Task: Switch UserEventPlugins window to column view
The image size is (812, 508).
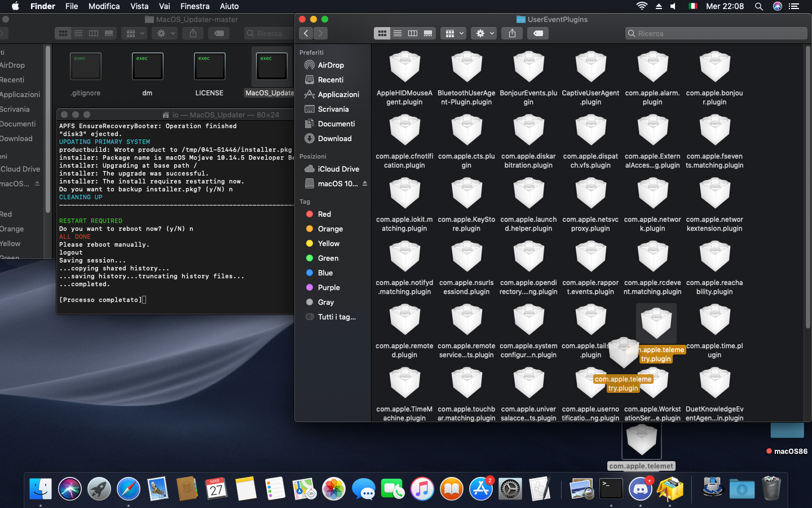Action: 413,33
